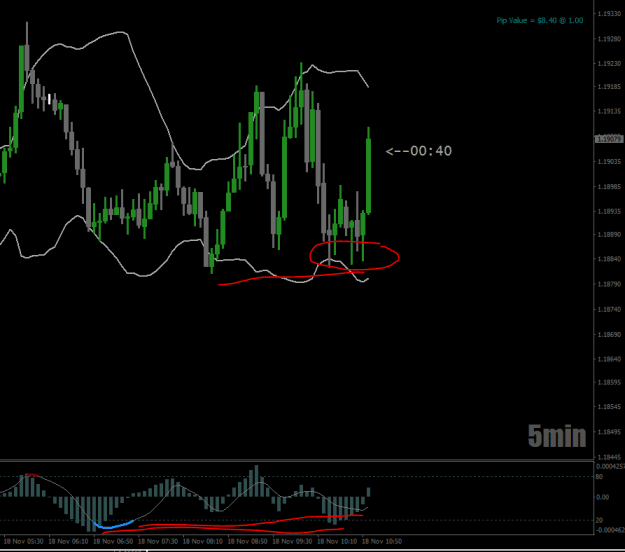Viewport: 625px width, 552px height.
Task: Click the 1.18935 price axis label
Action: 609,211
